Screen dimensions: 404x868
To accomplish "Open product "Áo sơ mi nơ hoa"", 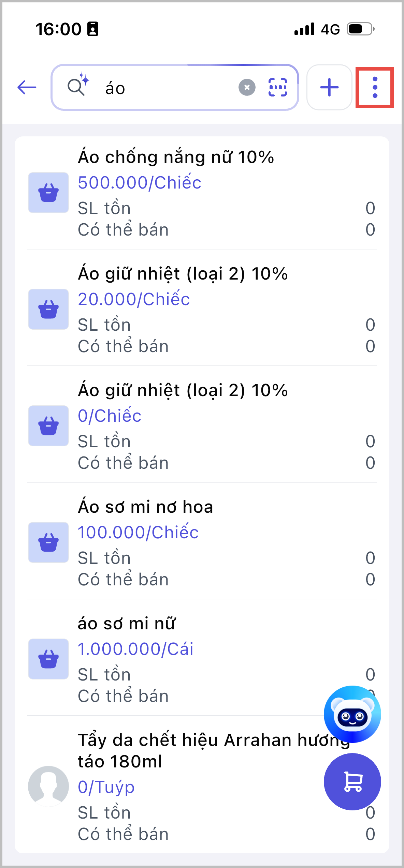I will [x=145, y=507].
